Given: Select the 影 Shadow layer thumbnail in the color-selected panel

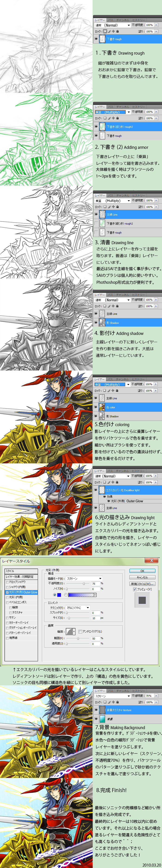Looking at the screenshot, I should (x=102, y=416).
